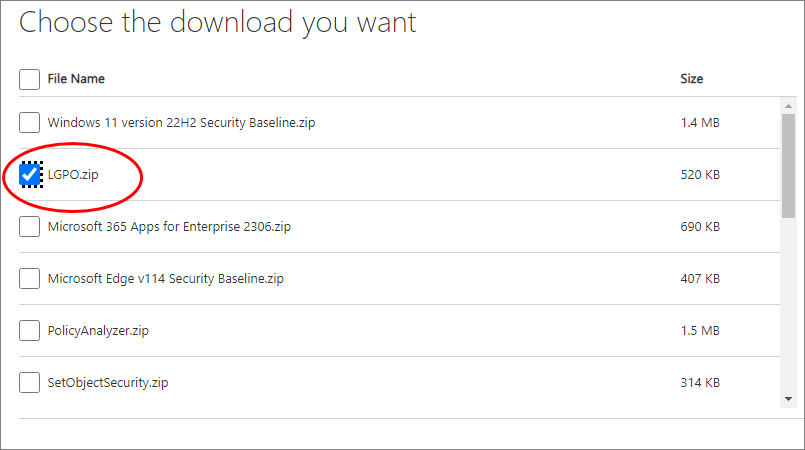Check the select-all File Name checkbox
Screen dimensions: 805x450
(29, 80)
